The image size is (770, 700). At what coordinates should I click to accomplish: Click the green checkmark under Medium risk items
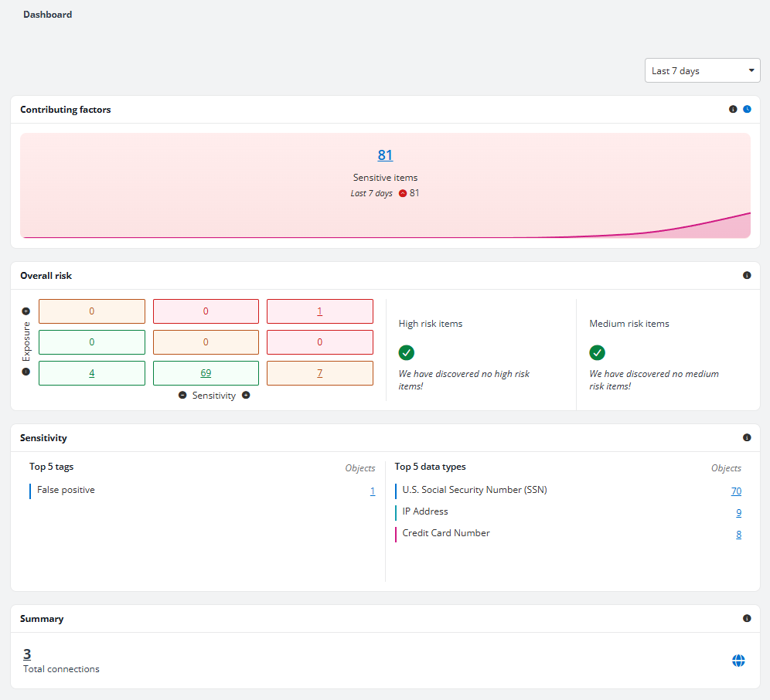pos(597,352)
